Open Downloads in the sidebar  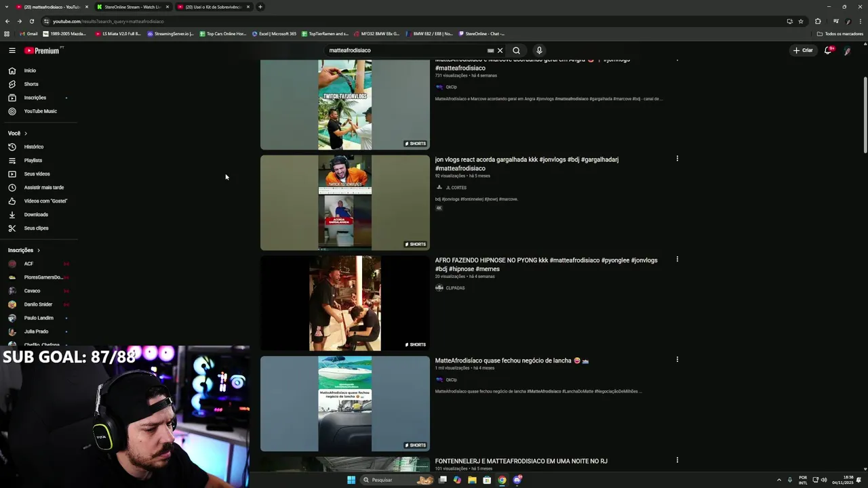pyautogui.click(x=36, y=214)
